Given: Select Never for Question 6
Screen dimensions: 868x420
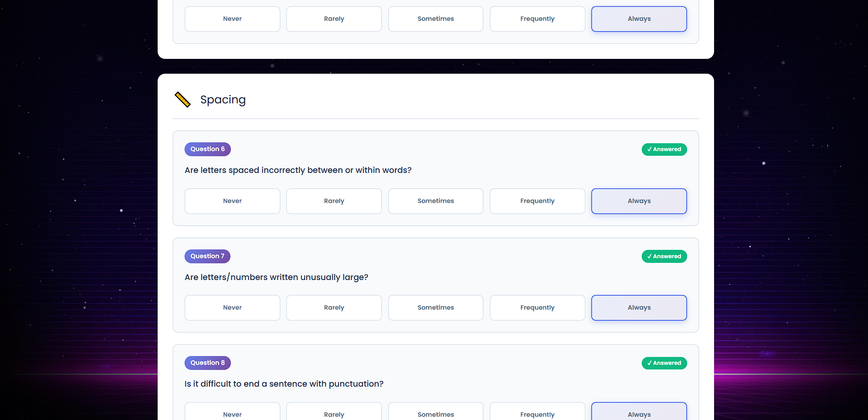Looking at the screenshot, I should 232,201.
